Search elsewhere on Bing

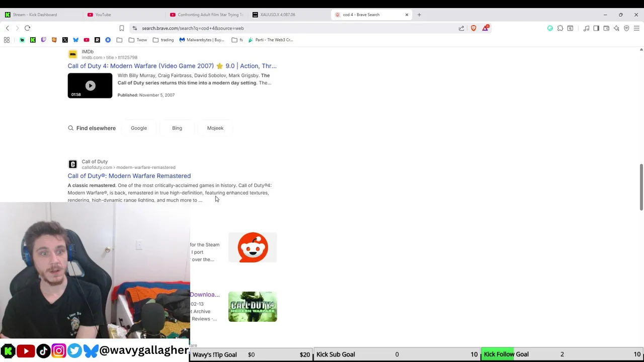point(177,128)
